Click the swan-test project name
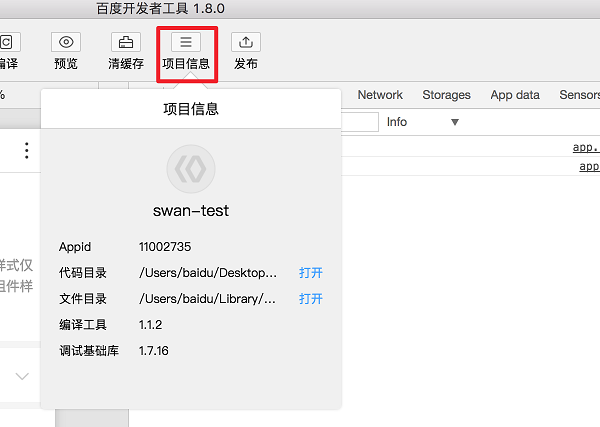This screenshot has height=427, width=600. (191, 210)
